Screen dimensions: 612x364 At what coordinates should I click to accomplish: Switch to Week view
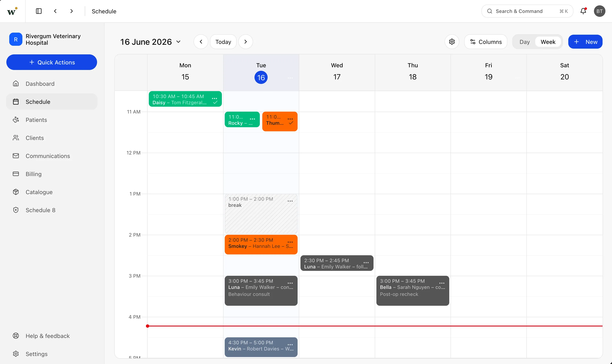548,42
